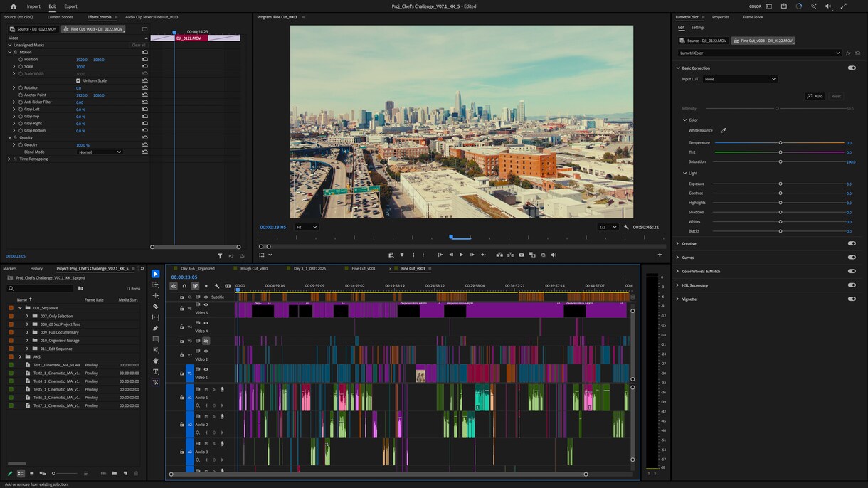
Task: Open the playback resolution 1/2 dropdown
Action: (x=608, y=227)
